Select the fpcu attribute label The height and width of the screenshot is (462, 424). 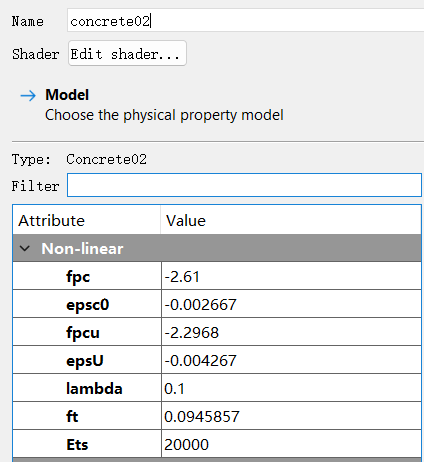tap(83, 333)
